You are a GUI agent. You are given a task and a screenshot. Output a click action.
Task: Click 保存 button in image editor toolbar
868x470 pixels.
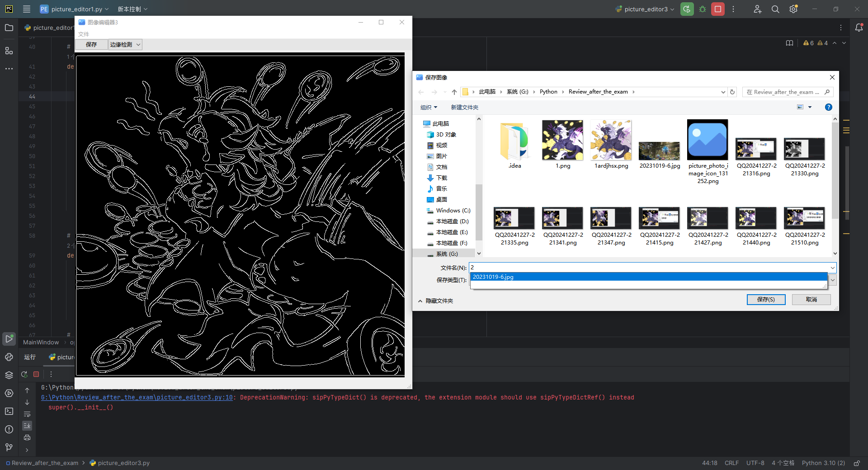91,44
